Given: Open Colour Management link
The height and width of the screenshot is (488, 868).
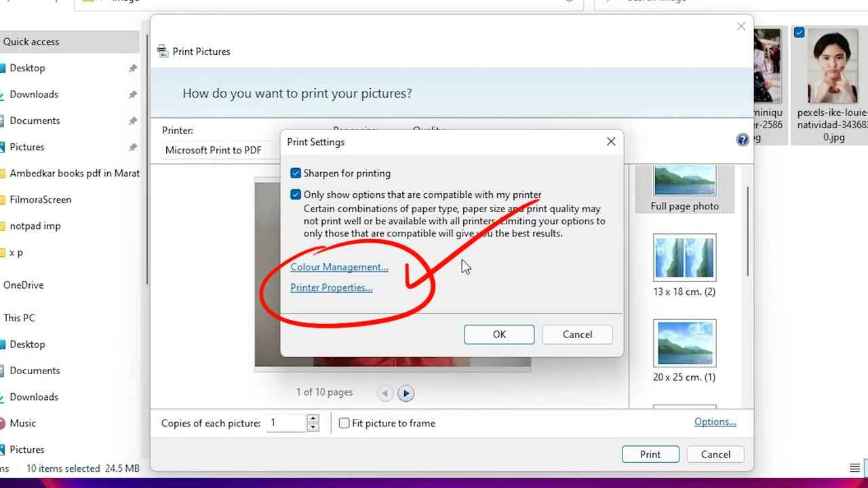Looking at the screenshot, I should pyautogui.click(x=339, y=267).
